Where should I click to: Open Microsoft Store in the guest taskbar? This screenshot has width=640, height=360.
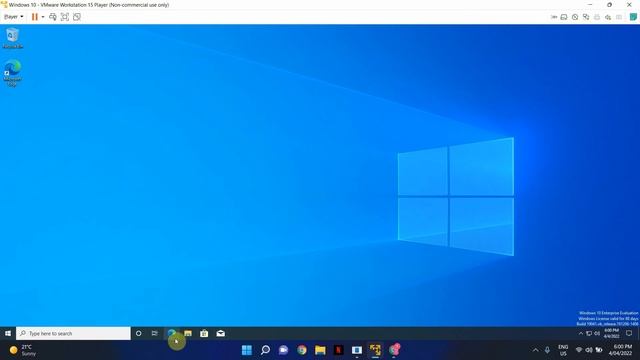[204, 333]
